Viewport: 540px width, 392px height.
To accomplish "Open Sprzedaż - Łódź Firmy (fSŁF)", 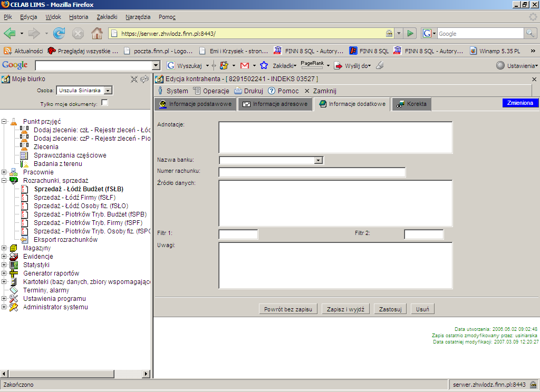I will click(x=74, y=198).
